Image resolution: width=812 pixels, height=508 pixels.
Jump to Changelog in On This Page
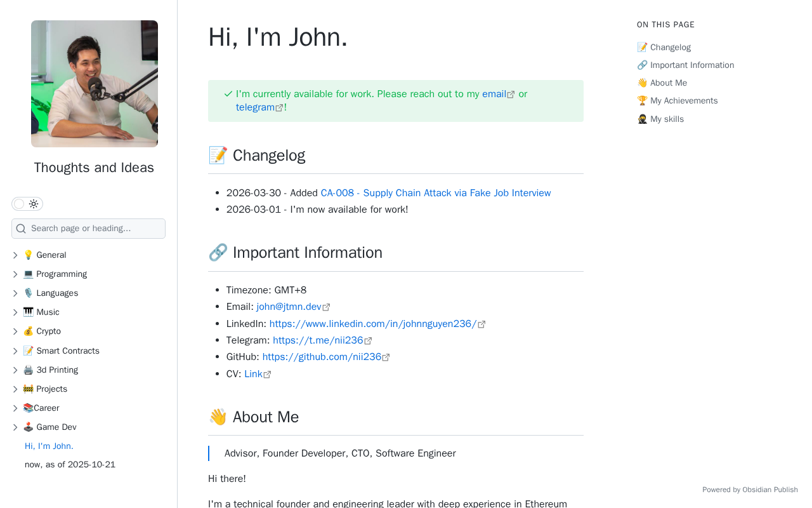(x=670, y=48)
